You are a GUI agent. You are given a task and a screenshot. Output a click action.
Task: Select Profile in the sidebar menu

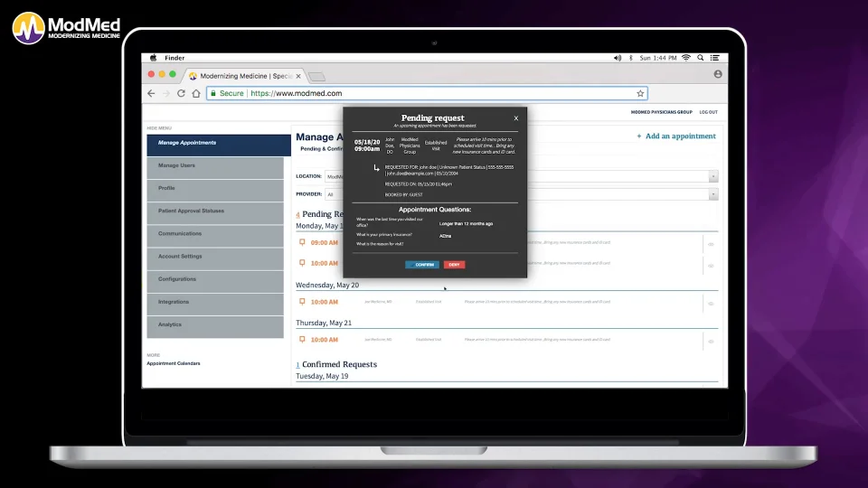[215, 191]
